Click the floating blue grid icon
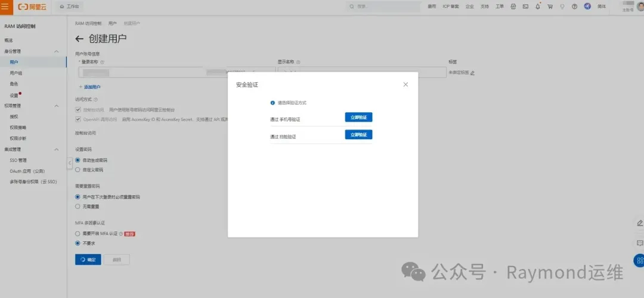This screenshot has width=644, height=298. point(639,260)
